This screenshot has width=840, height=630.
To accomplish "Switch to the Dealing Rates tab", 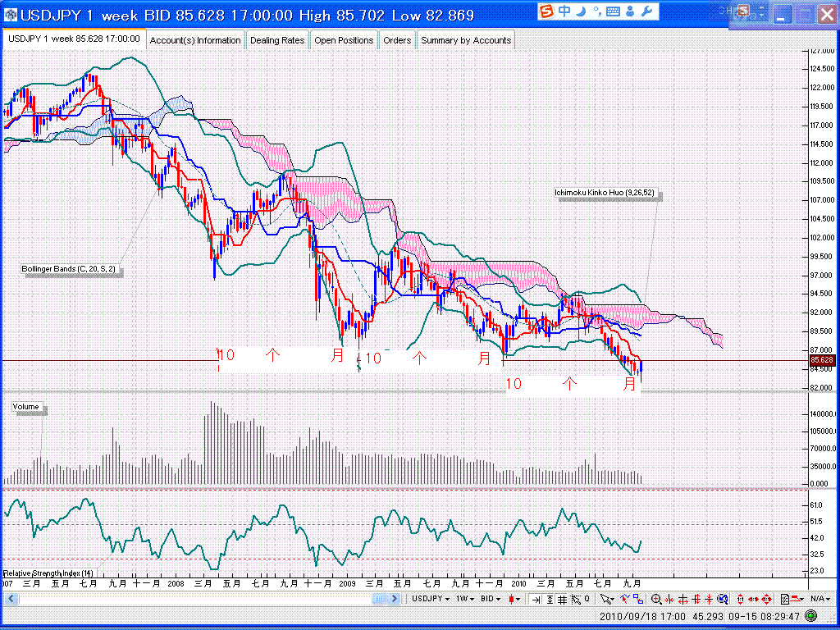I will pos(277,40).
